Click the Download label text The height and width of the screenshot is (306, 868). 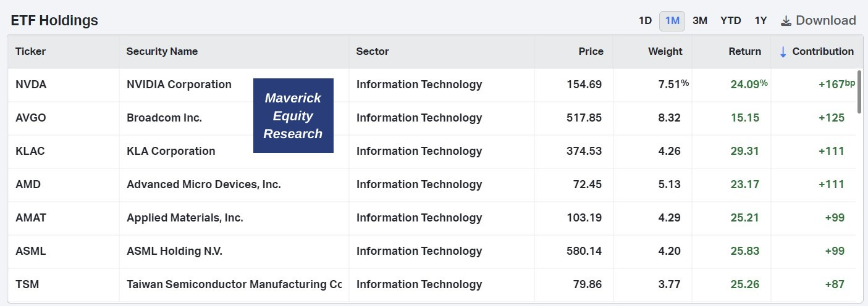(826, 20)
